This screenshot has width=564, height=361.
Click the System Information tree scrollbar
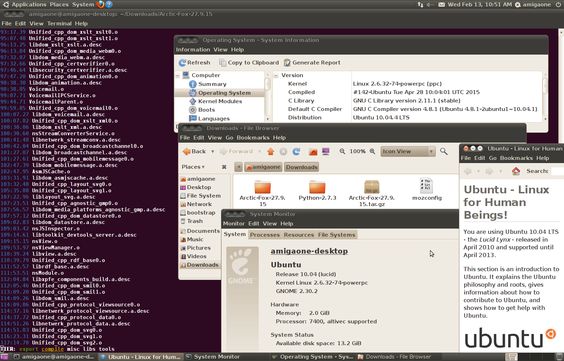pyautogui.click(x=268, y=96)
